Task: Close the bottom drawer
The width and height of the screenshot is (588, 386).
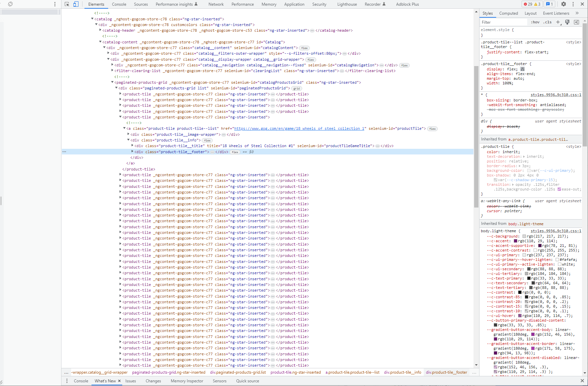Action: pyautogui.click(x=582, y=381)
